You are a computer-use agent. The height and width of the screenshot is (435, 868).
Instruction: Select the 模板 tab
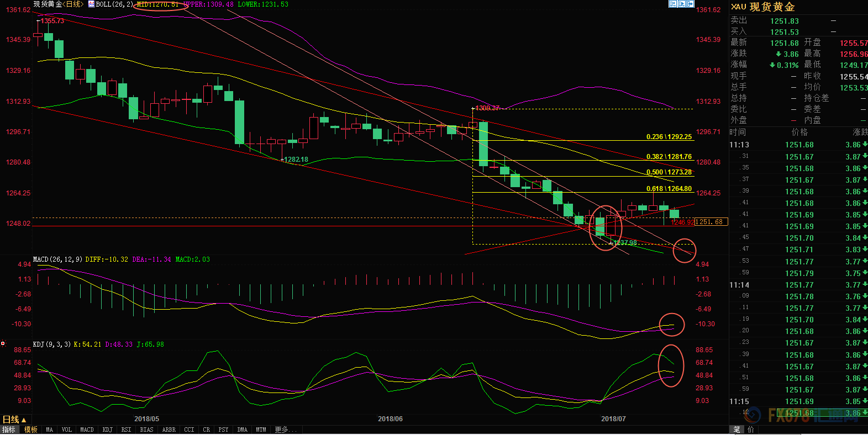tap(31, 429)
